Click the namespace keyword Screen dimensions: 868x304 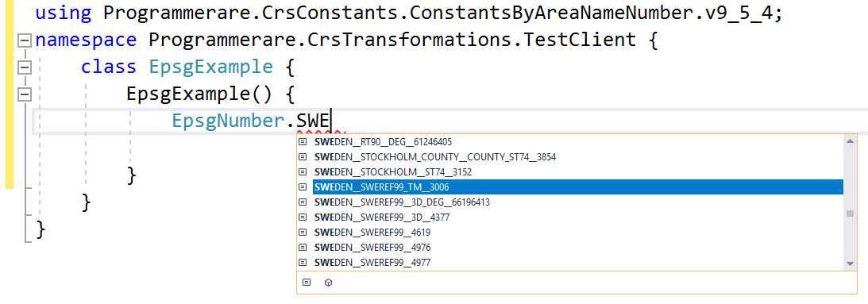pyautogui.click(x=86, y=40)
